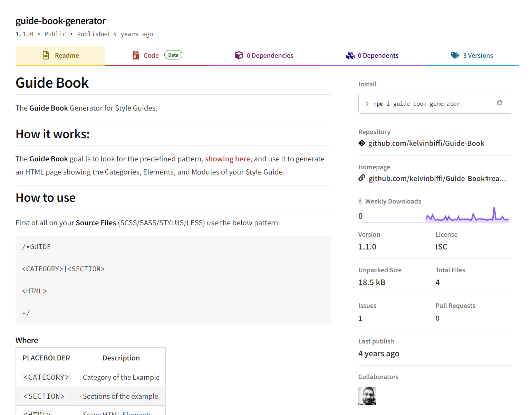Visit the homepage Guide-Book#readme link
Image resolution: width=532 pixels, height=415 pixels.
[437, 179]
